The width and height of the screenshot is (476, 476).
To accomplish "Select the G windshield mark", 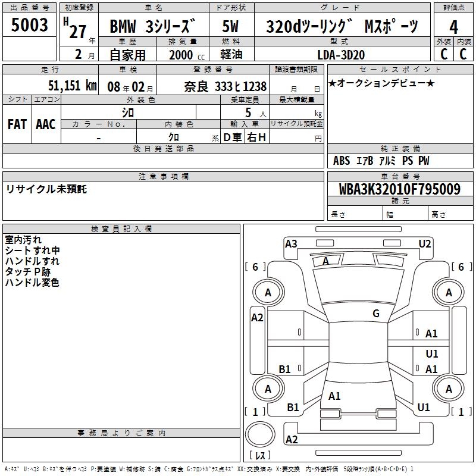I will [x=376, y=313].
